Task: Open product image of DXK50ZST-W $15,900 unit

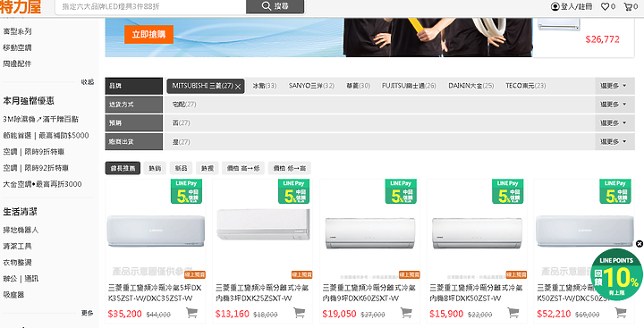Action: click(477, 232)
